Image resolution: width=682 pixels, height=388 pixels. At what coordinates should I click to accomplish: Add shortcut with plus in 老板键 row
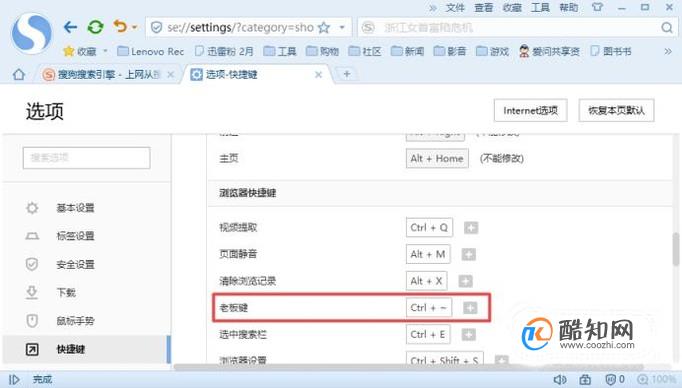pyautogui.click(x=470, y=308)
